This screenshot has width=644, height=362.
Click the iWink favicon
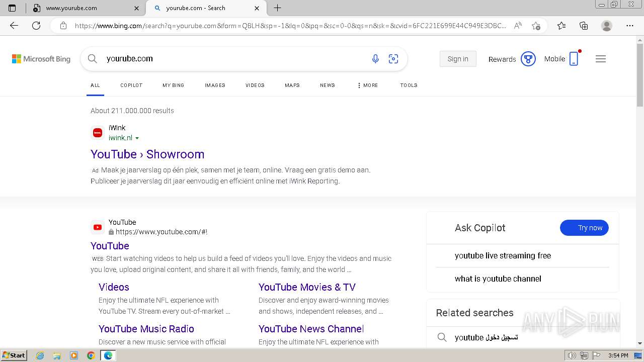point(98,133)
